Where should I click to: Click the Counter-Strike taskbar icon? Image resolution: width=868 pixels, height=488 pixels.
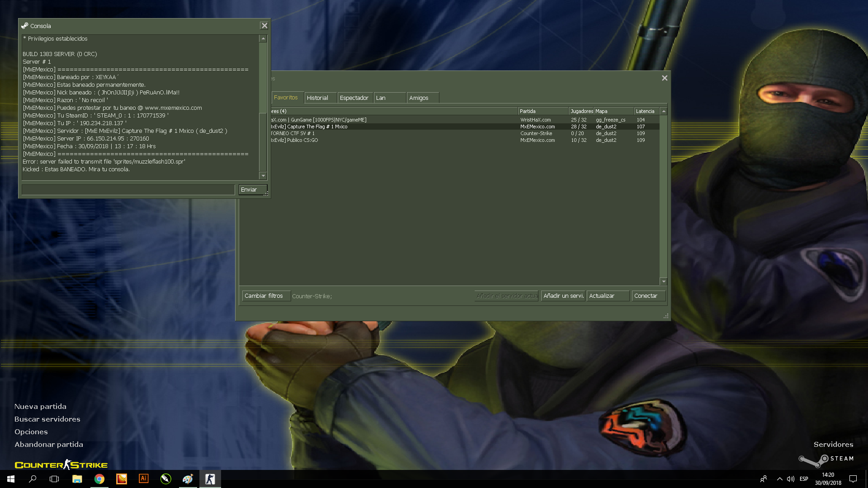(210, 479)
